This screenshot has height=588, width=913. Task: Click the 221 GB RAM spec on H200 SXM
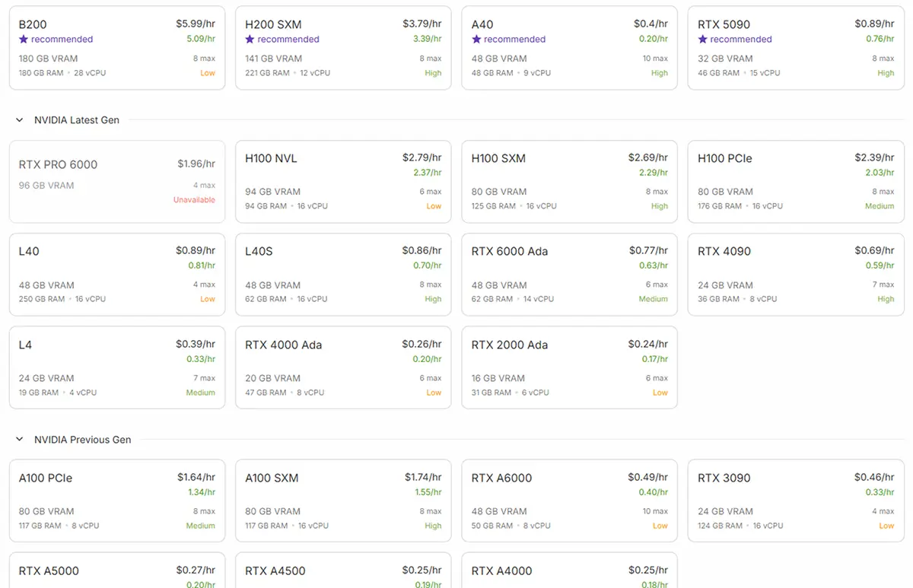point(267,73)
